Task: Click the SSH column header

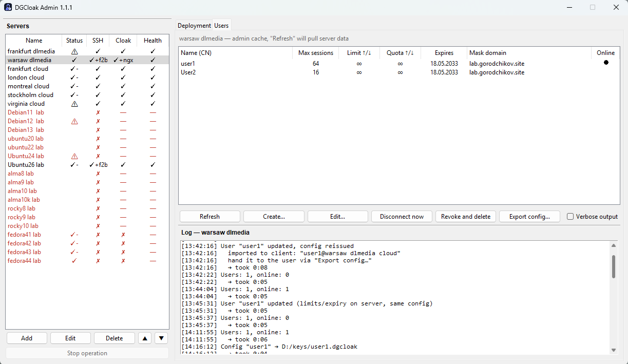Action: click(98, 41)
